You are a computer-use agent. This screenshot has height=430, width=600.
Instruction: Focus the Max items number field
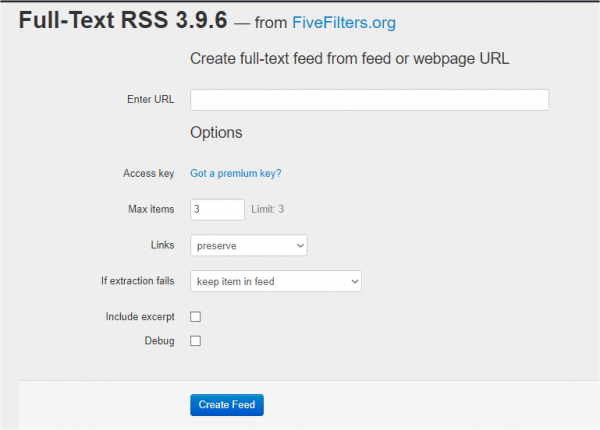pyautogui.click(x=217, y=209)
